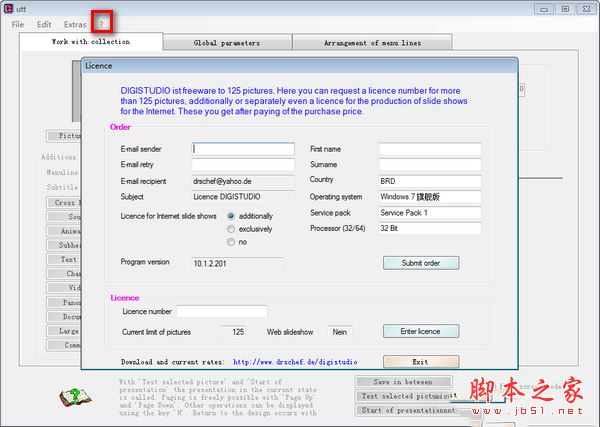Click the E-mail sender input field
The height and width of the screenshot is (427, 600).
point(243,149)
